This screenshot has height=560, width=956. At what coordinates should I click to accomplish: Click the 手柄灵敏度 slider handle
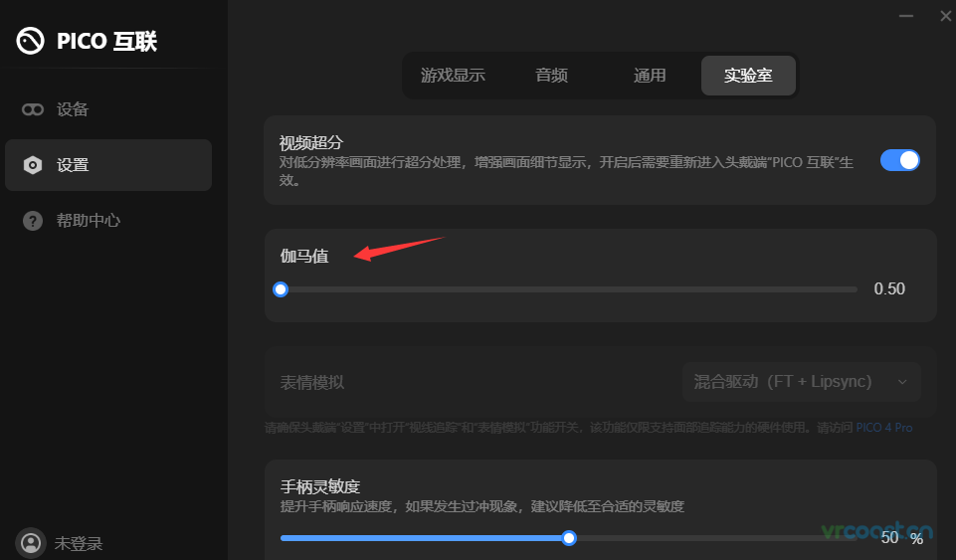tap(569, 538)
